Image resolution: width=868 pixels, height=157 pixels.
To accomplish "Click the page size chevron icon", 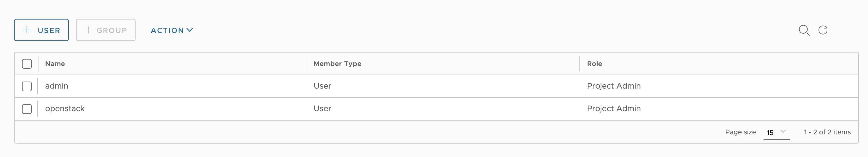I will [783, 131].
